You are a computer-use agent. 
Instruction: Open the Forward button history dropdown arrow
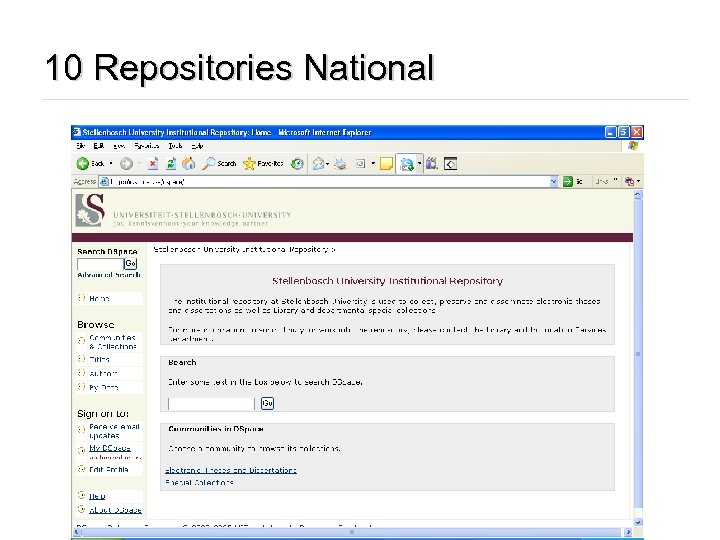139,163
